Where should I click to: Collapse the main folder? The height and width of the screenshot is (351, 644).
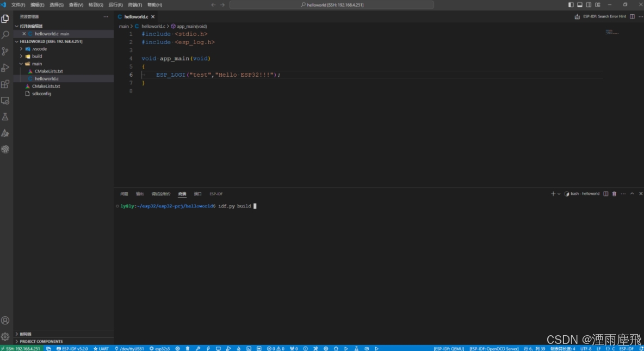[21, 64]
